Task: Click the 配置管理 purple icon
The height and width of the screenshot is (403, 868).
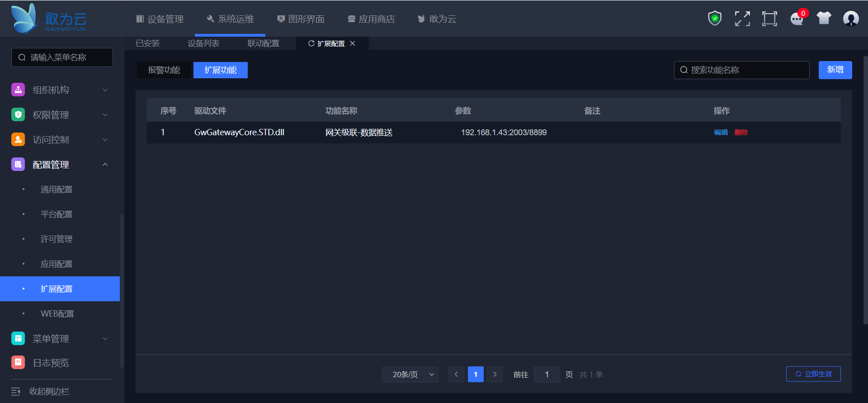Action: [18, 164]
